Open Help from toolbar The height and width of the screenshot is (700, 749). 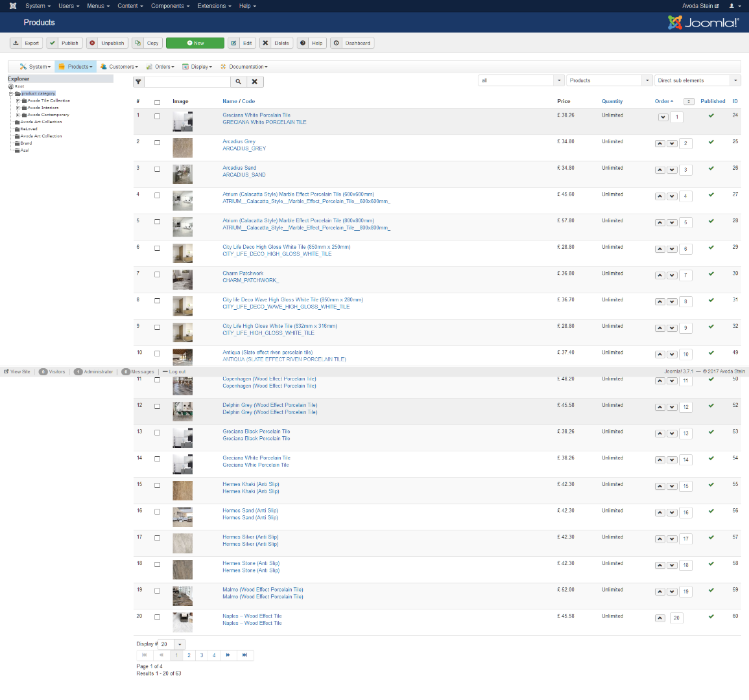point(311,43)
